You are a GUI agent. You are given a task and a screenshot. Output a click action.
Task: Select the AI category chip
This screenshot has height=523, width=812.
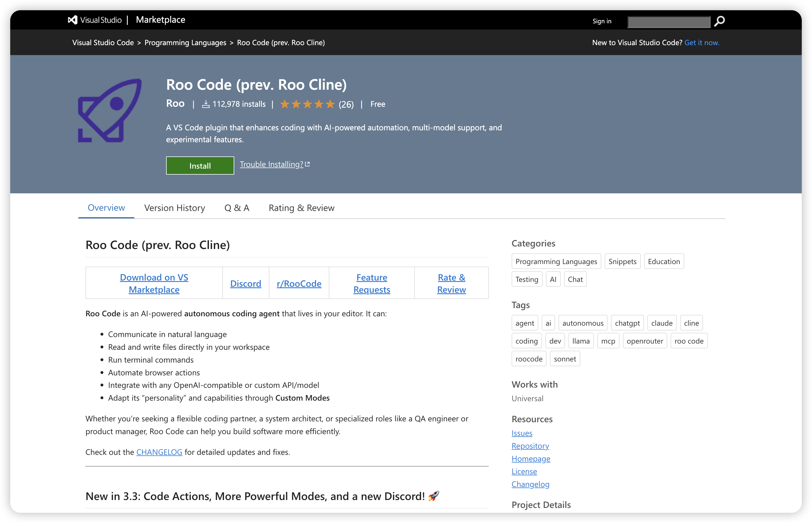(553, 279)
